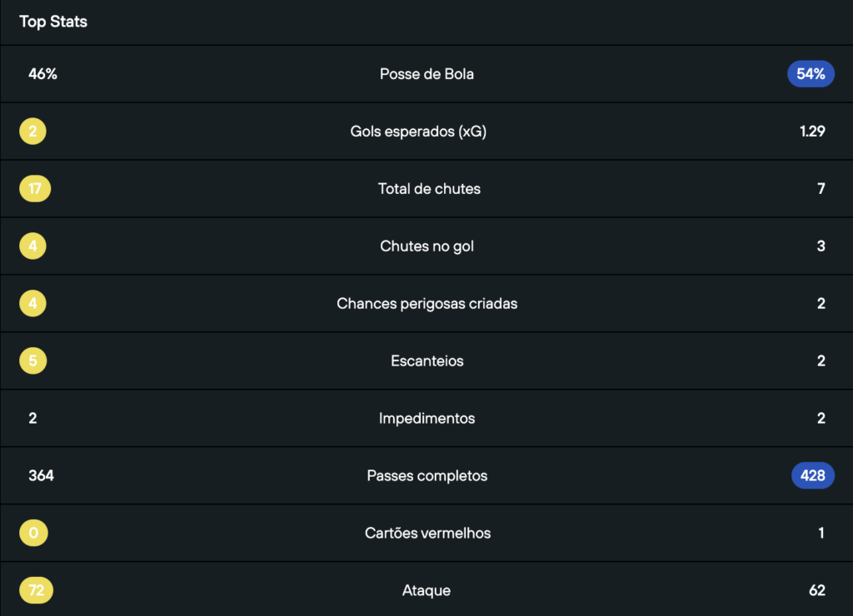Select Chances perigosas criadas label
Image resolution: width=853 pixels, height=616 pixels.
click(x=426, y=304)
